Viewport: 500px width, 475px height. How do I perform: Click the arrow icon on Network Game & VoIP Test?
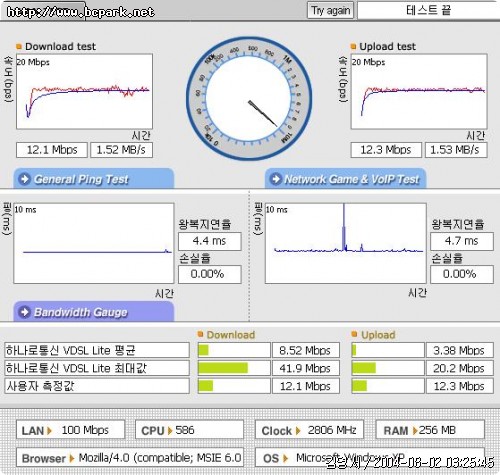276,179
